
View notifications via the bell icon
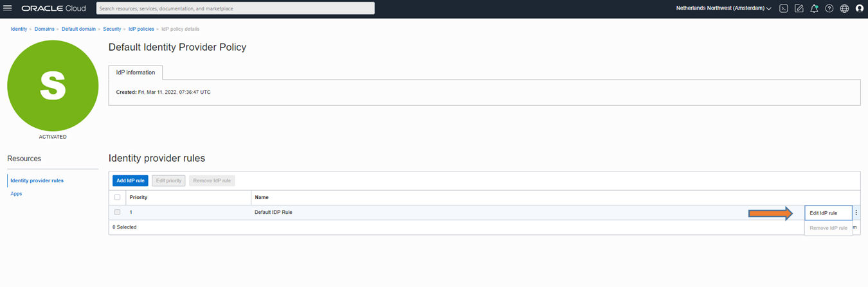click(x=814, y=8)
